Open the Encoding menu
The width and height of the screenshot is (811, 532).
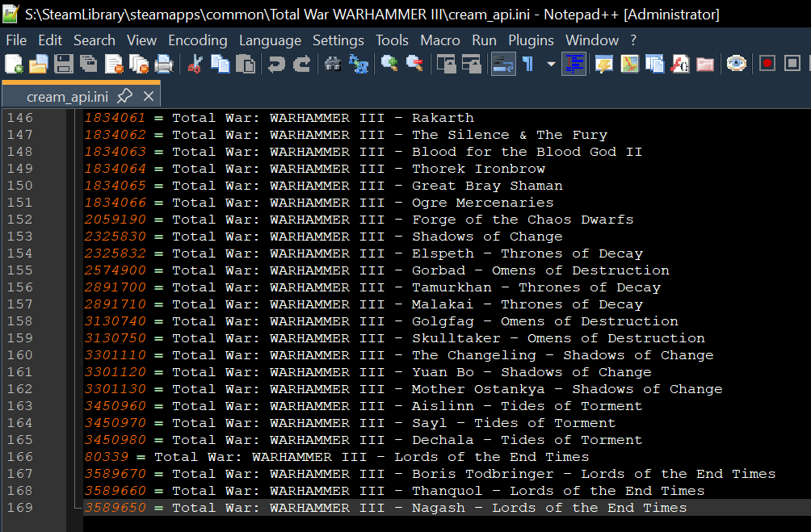(x=198, y=40)
